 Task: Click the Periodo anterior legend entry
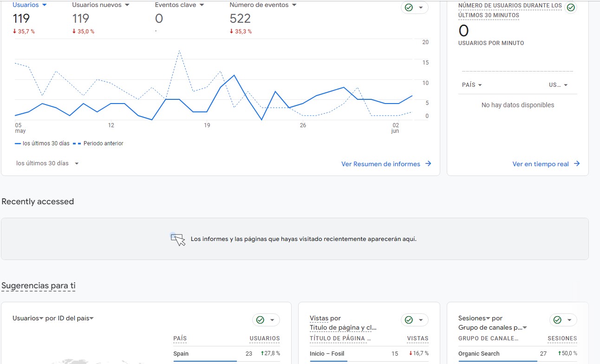tap(98, 143)
